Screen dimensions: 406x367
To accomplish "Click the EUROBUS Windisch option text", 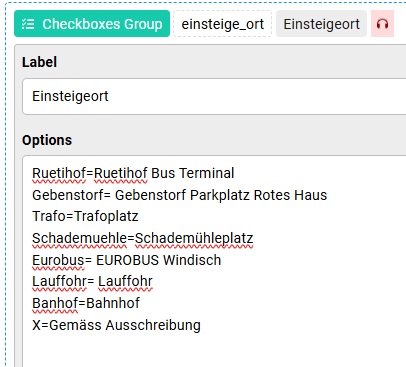I will (x=159, y=260).
